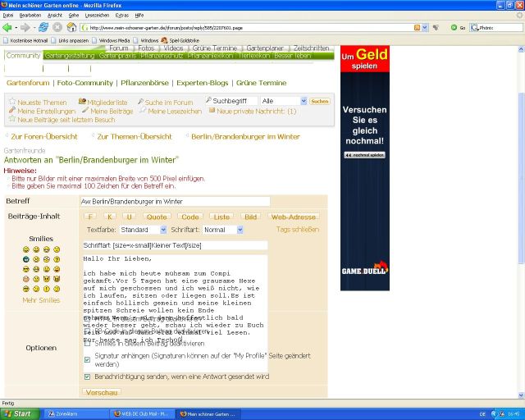The width and height of the screenshot is (525, 420).
Task: Open the 'Mehr Smilies' link
Action: (x=40, y=300)
